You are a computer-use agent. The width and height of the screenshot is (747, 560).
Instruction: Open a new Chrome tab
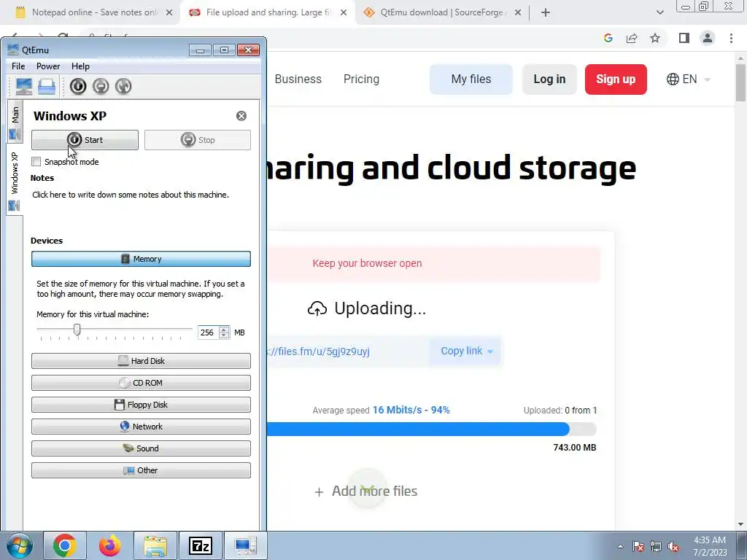pyautogui.click(x=546, y=12)
